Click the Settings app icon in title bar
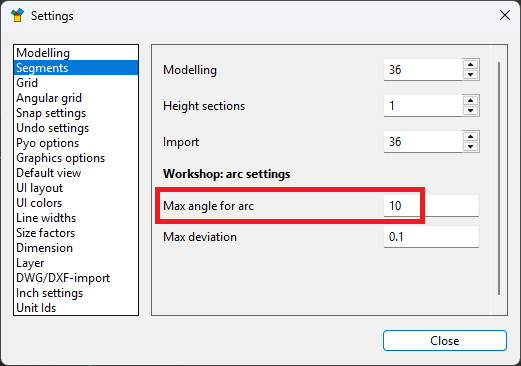Screen dimensions: 521x366 click(x=17, y=15)
